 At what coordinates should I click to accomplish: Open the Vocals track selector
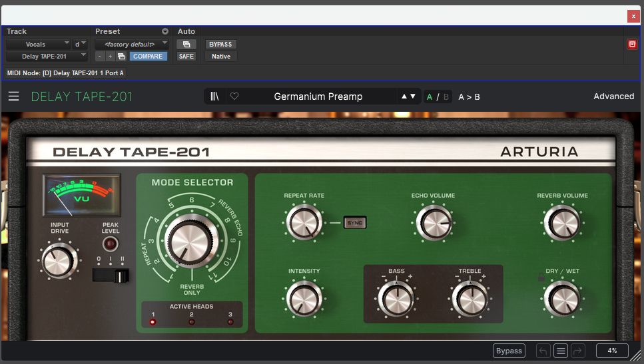[x=38, y=45]
